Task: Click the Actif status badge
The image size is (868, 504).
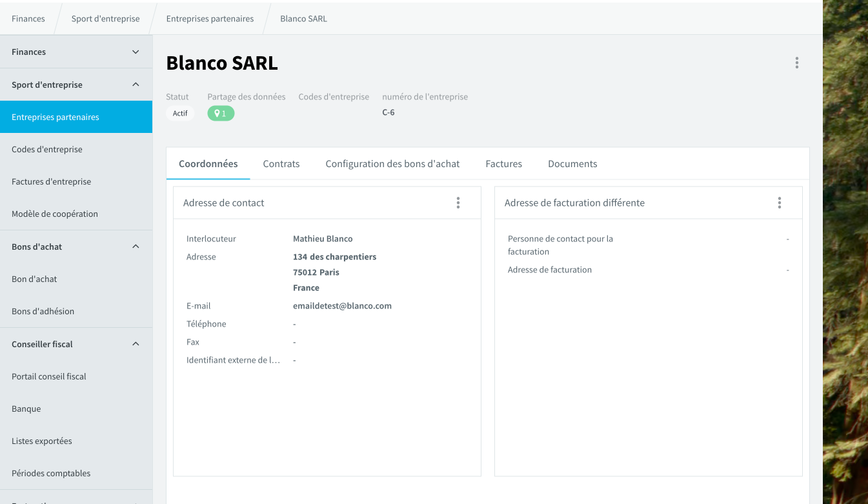Action: pyautogui.click(x=180, y=113)
